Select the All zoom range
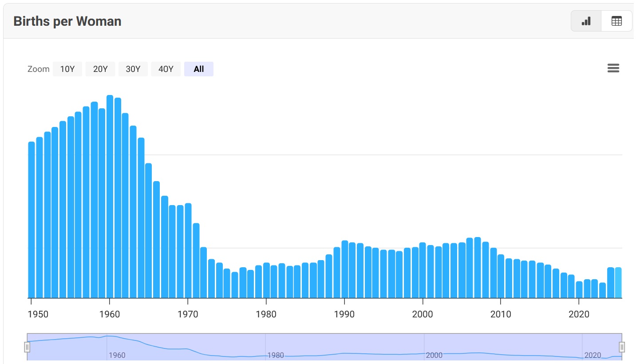Screen dimensions: 636x364 pos(199,69)
